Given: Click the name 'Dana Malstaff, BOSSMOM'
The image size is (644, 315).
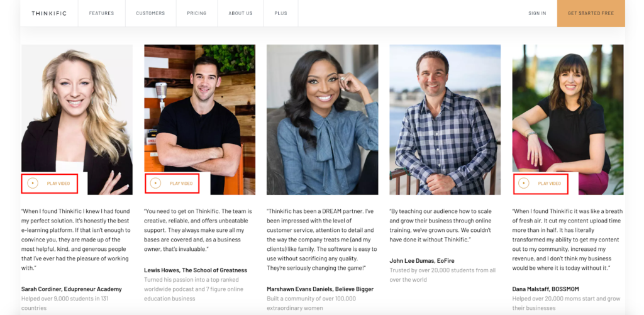Looking at the screenshot, I should 545,289.
